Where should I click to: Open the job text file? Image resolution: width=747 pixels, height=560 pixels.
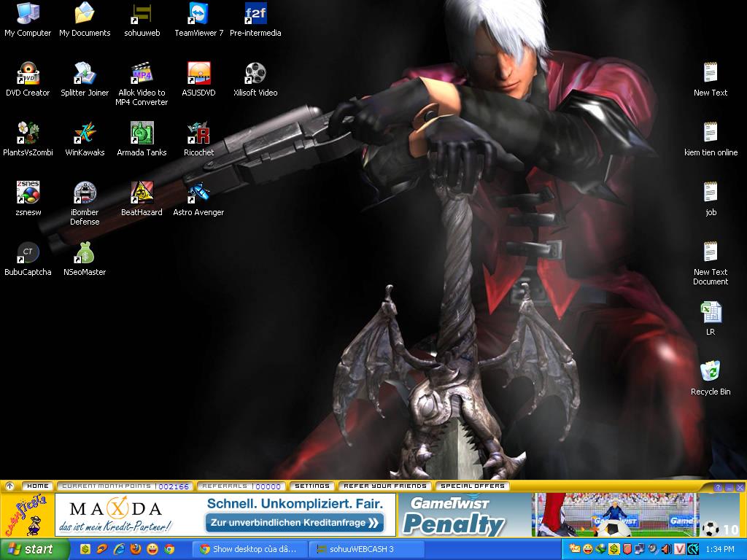(711, 198)
